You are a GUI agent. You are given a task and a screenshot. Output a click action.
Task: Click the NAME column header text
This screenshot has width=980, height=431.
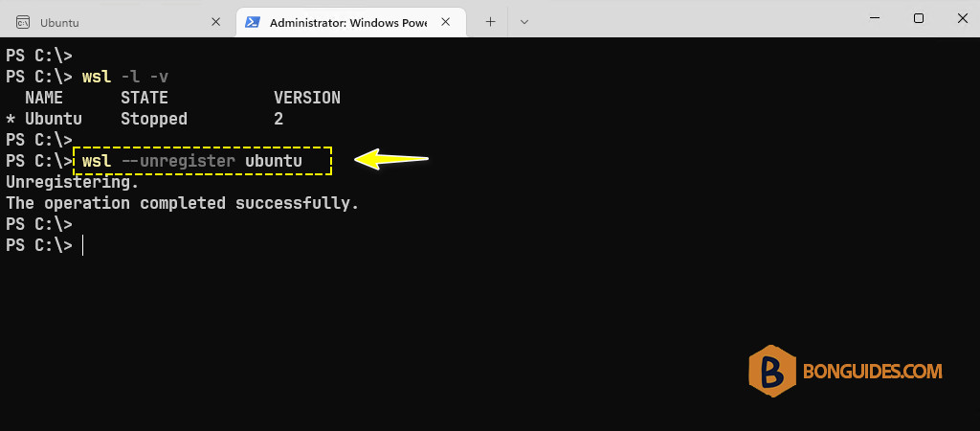pos(44,98)
